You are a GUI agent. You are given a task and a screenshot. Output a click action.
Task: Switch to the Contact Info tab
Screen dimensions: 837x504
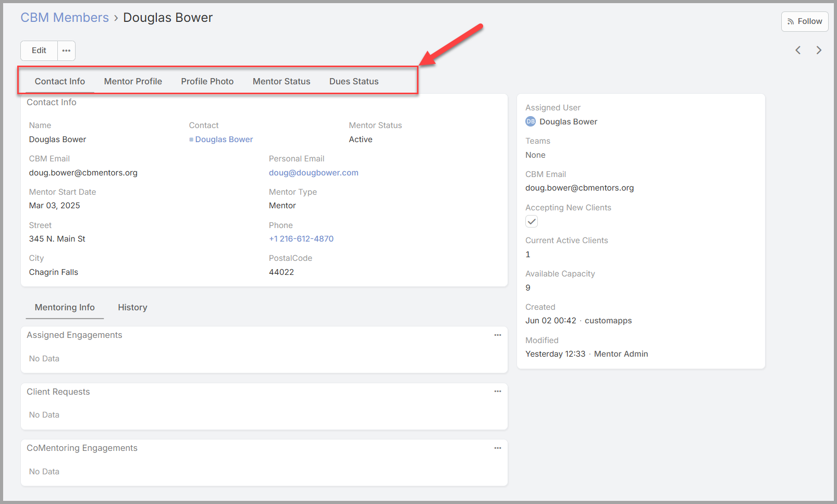pos(60,81)
